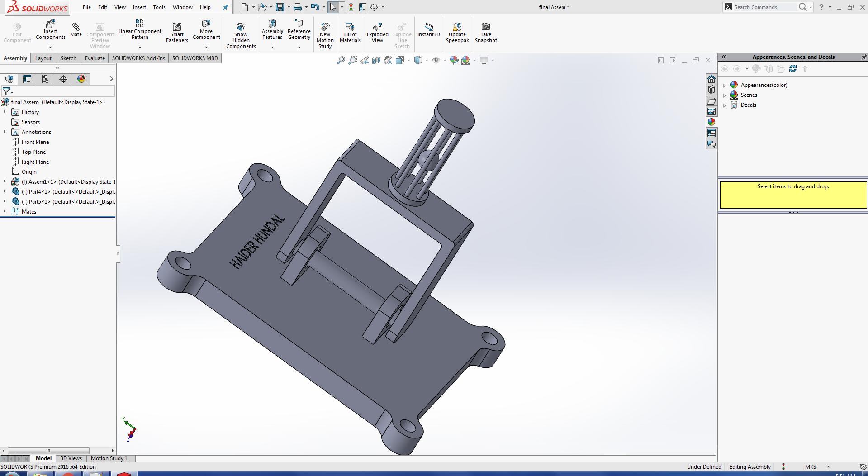Open the Custom Properties task pane tab
The height and width of the screenshot is (476, 868).
coord(711,133)
